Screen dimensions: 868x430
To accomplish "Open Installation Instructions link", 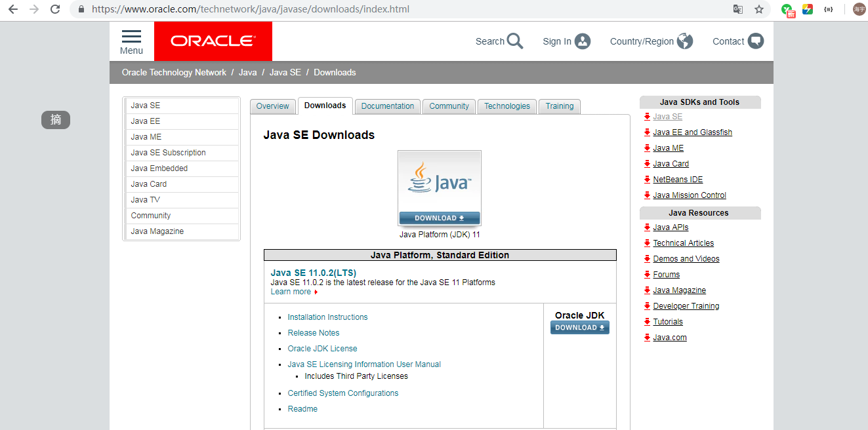I will point(327,317).
